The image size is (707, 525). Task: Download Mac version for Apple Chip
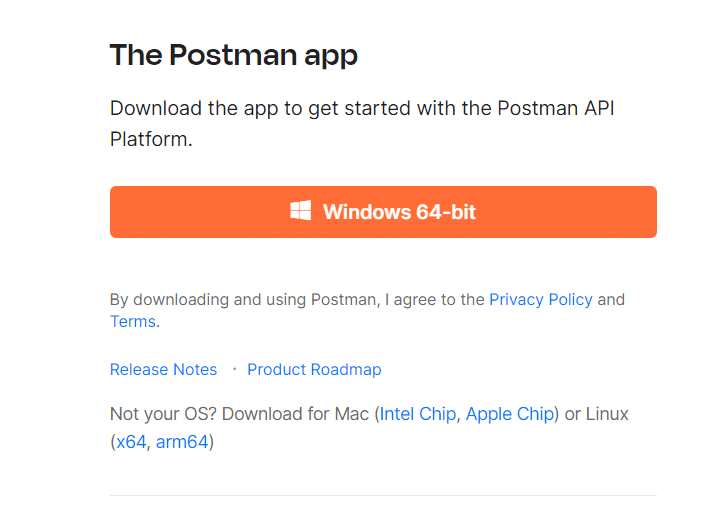[x=509, y=413]
